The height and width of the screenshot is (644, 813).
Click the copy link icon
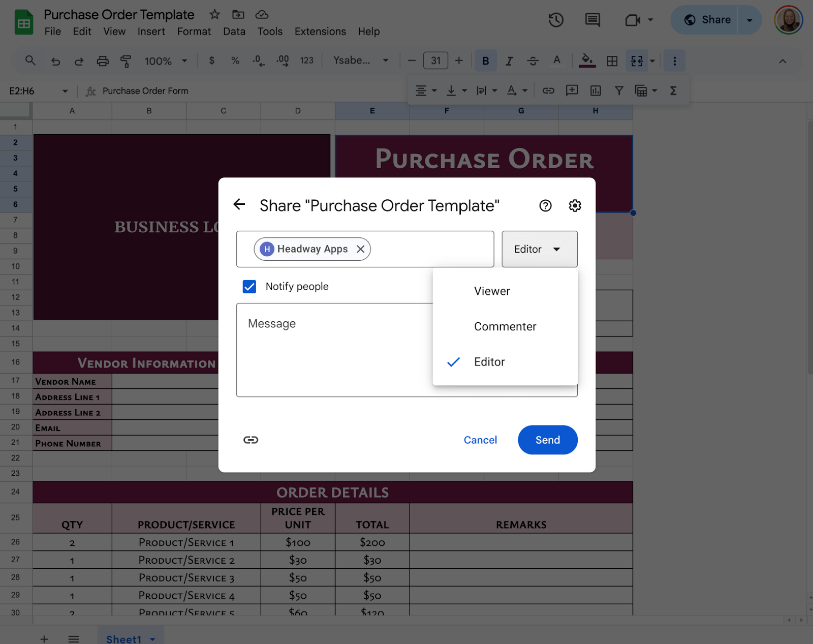pos(251,440)
